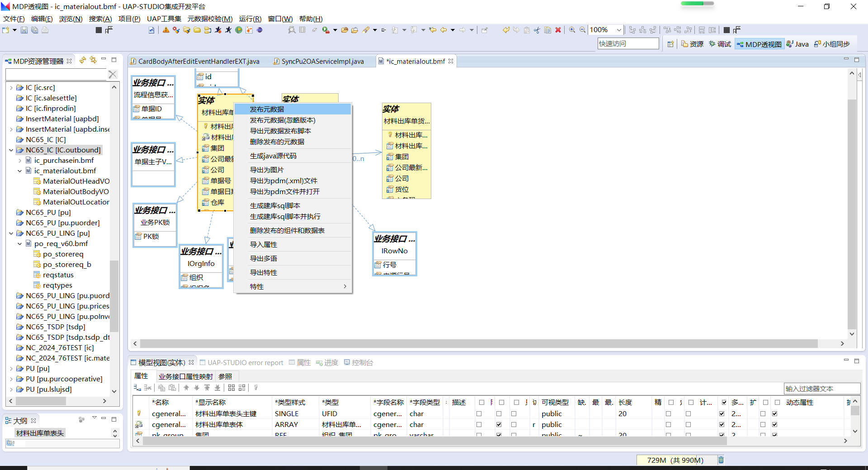Expand the ic_purchasein.bmf tree node
Viewport: 868px width, 470px height.
20,161
